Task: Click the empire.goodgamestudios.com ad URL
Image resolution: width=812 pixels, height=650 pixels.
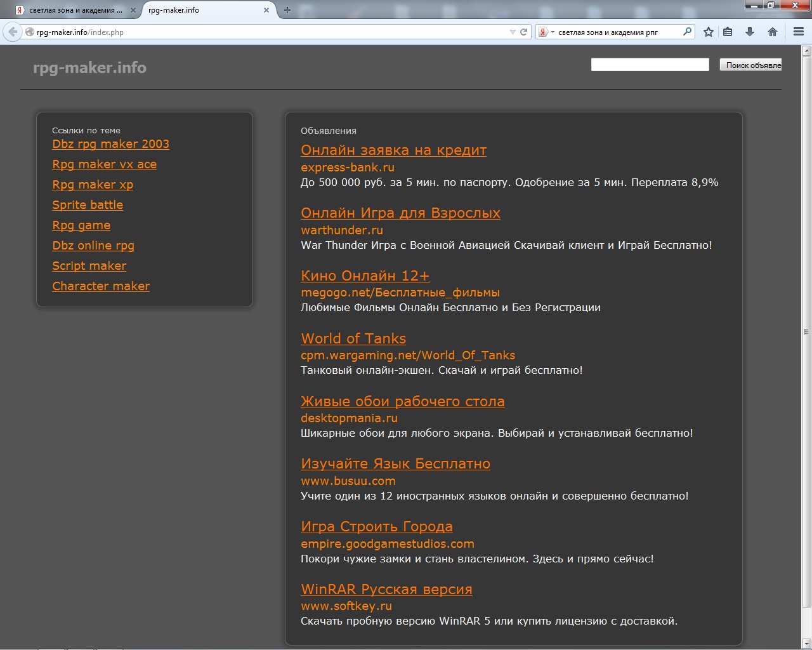Action: coord(388,544)
